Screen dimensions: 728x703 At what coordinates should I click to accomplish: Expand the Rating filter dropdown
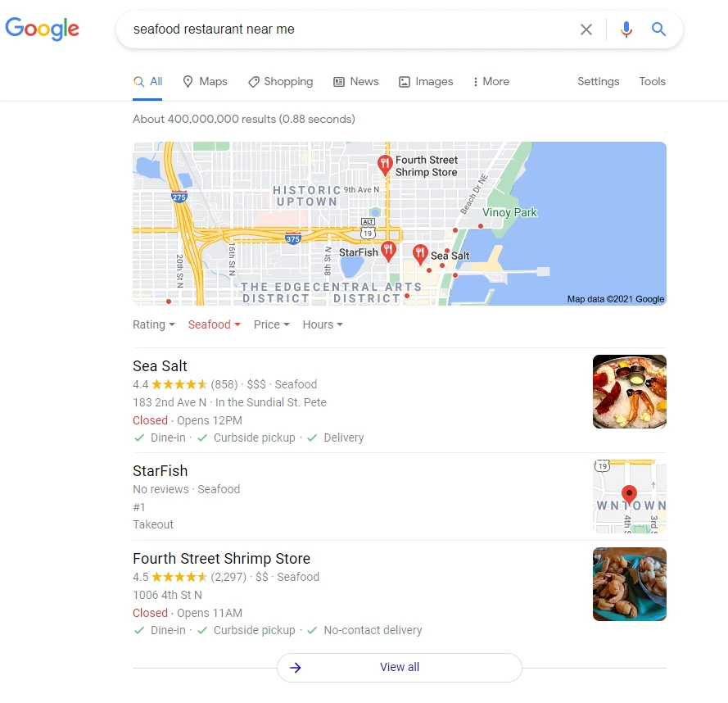click(x=154, y=324)
